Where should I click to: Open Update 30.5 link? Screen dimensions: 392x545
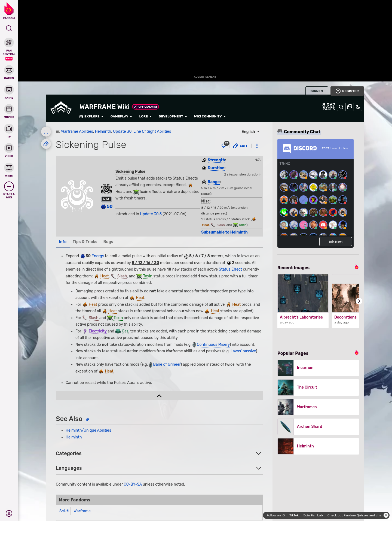(151, 214)
